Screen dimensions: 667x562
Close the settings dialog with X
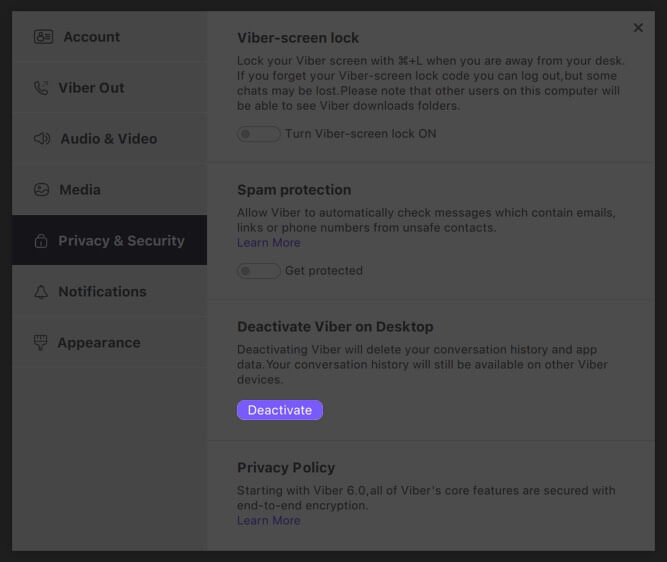pos(638,28)
